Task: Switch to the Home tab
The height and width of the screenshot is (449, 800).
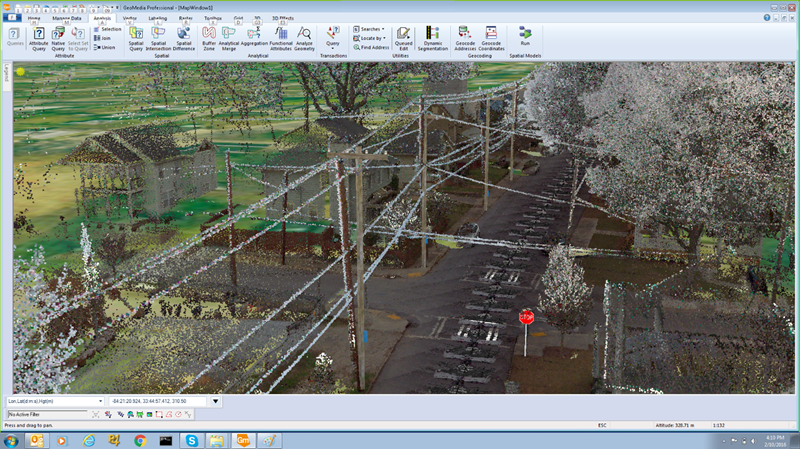Action: pos(34,18)
